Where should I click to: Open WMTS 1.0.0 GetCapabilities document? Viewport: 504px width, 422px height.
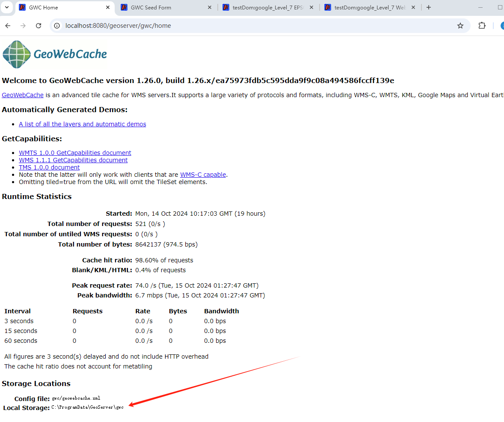point(75,153)
